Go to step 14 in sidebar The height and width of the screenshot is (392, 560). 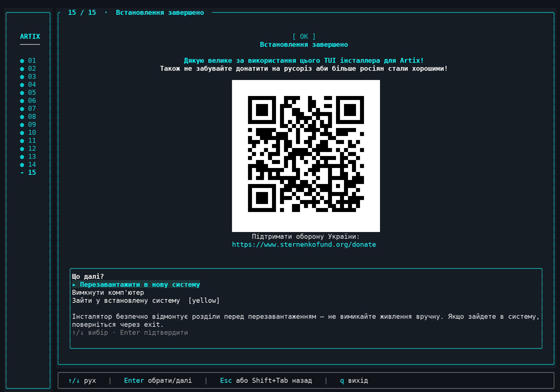28,165
